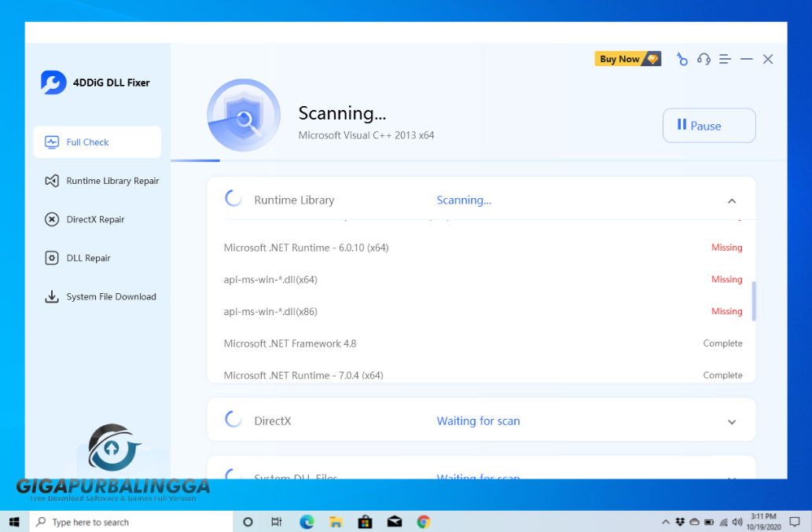Switch to the DLL Repair tab
Viewport: 812px width, 532px height.
[x=88, y=258]
